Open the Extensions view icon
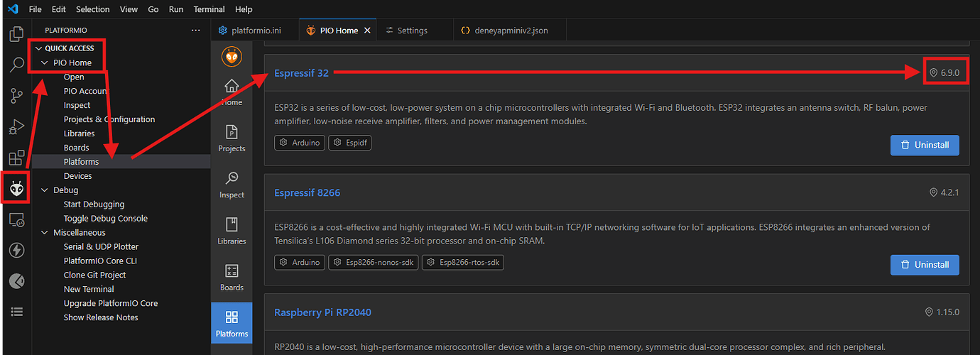This screenshot has width=980, height=355. pyautogui.click(x=16, y=158)
